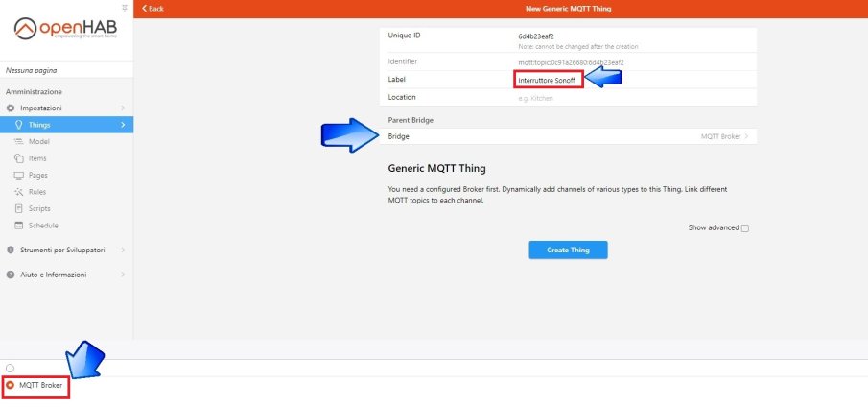Expand Strumenti per Sviluppatori chevron
The width and height of the screenshot is (868, 407).
coord(123,250)
